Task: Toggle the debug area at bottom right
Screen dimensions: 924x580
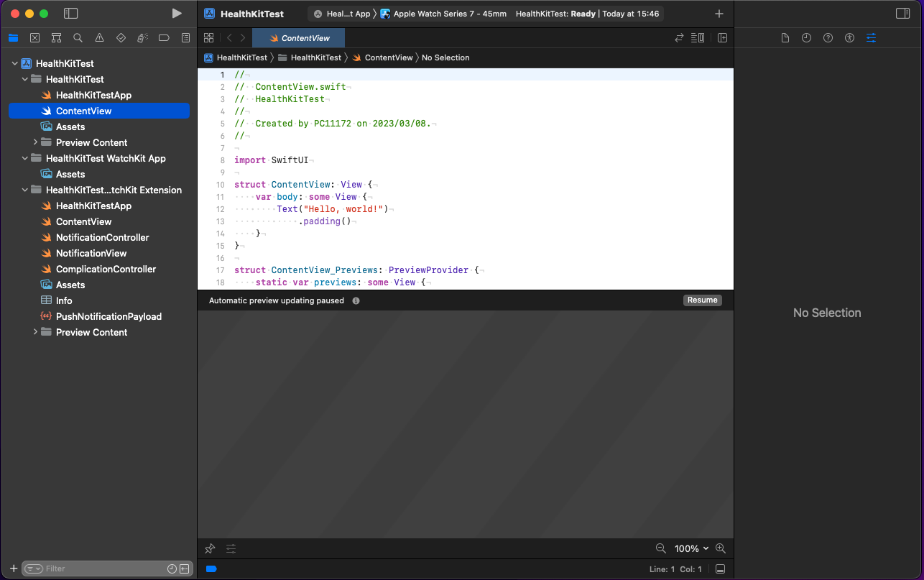Action: tap(720, 569)
